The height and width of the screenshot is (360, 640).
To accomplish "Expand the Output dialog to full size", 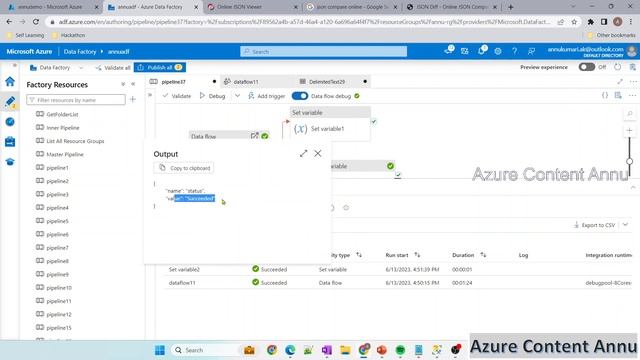I will pyautogui.click(x=303, y=153).
